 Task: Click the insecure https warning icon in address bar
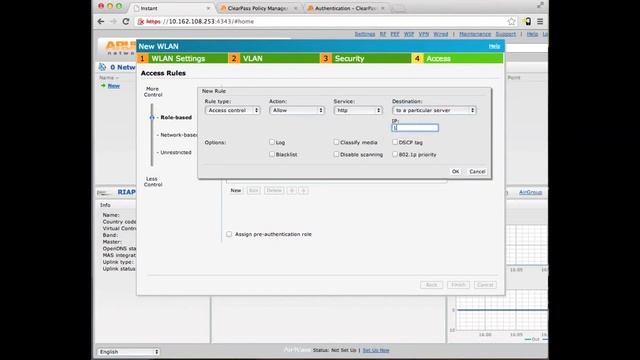point(141,22)
